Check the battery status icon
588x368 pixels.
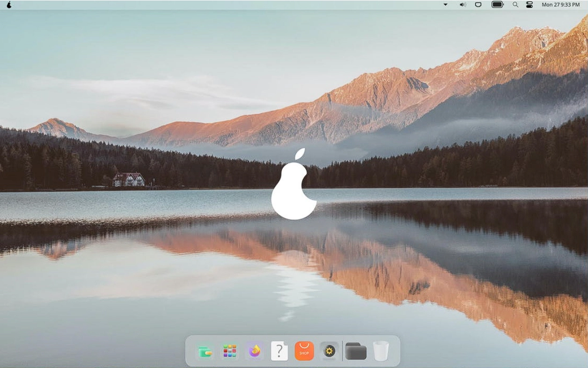(x=497, y=5)
